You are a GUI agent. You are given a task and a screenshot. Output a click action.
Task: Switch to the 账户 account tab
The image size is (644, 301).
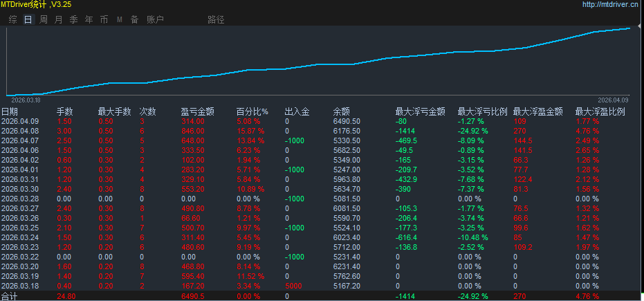(x=155, y=19)
